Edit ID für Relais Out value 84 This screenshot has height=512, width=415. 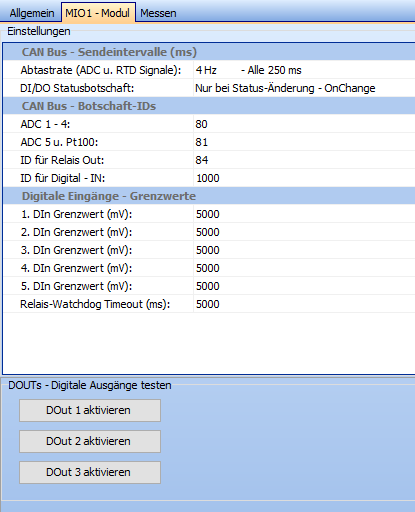tap(304, 160)
